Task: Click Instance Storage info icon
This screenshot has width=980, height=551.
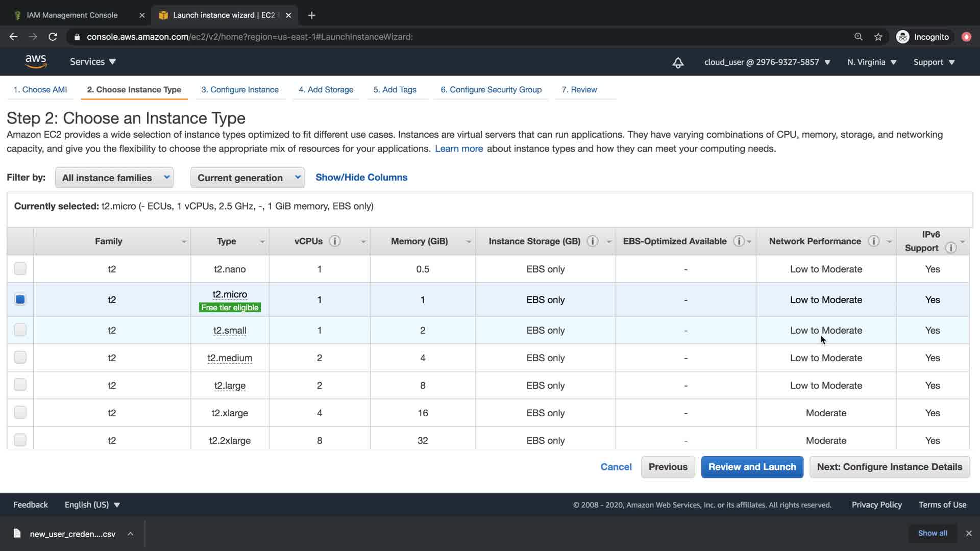Action: (x=593, y=241)
